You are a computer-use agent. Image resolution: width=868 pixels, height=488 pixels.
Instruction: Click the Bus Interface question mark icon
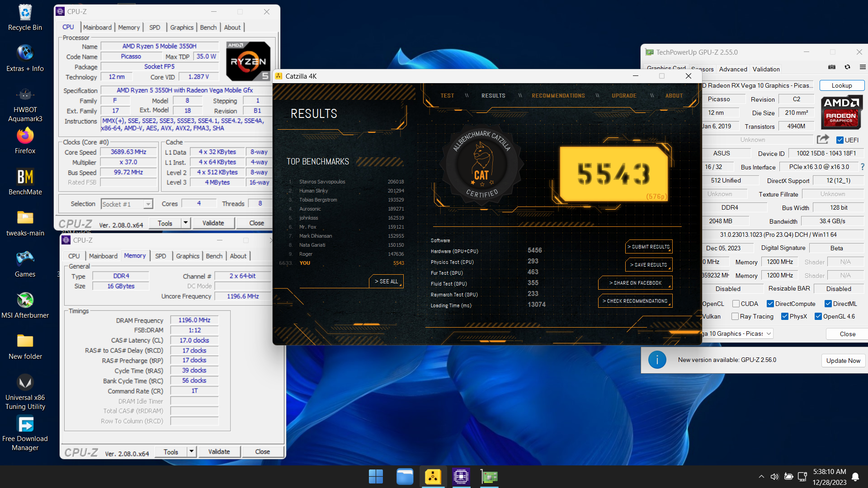point(863,167)
